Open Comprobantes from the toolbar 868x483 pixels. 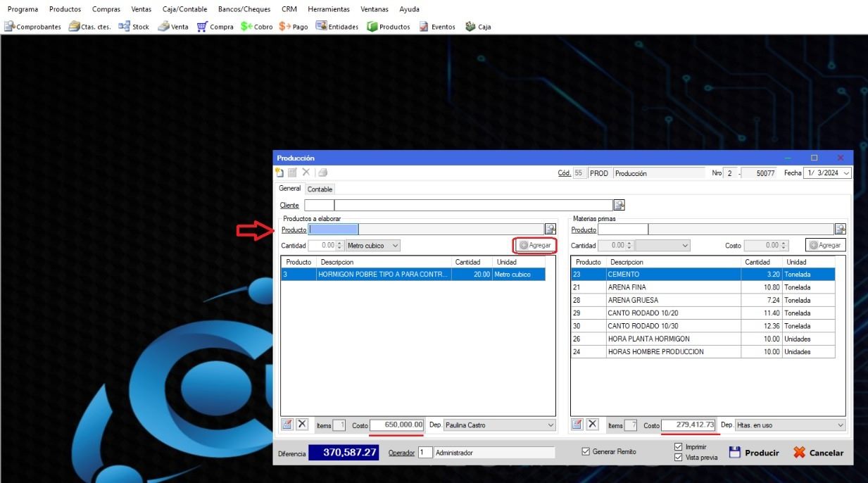pos(33,27)
